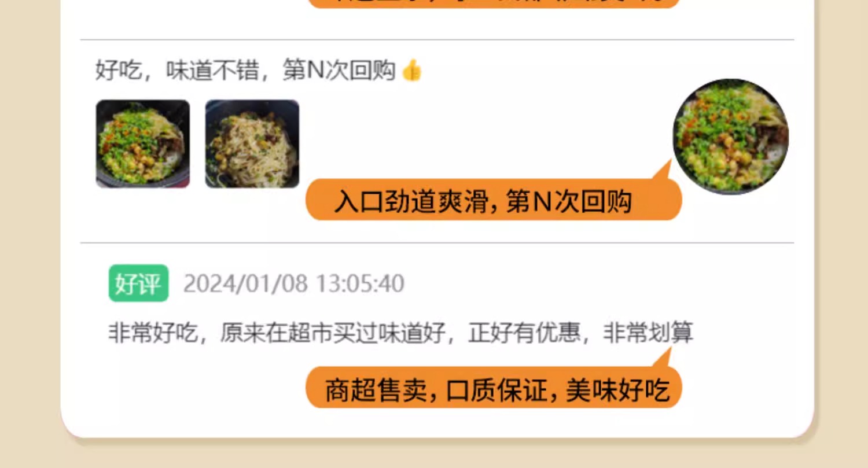Click the review text 非常好吃，原来在超市买过

(277, 333)
